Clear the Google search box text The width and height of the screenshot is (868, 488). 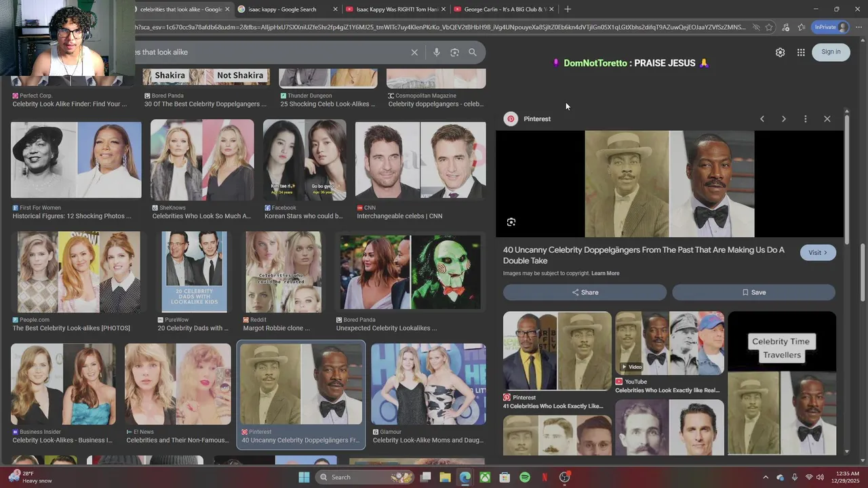414,52
